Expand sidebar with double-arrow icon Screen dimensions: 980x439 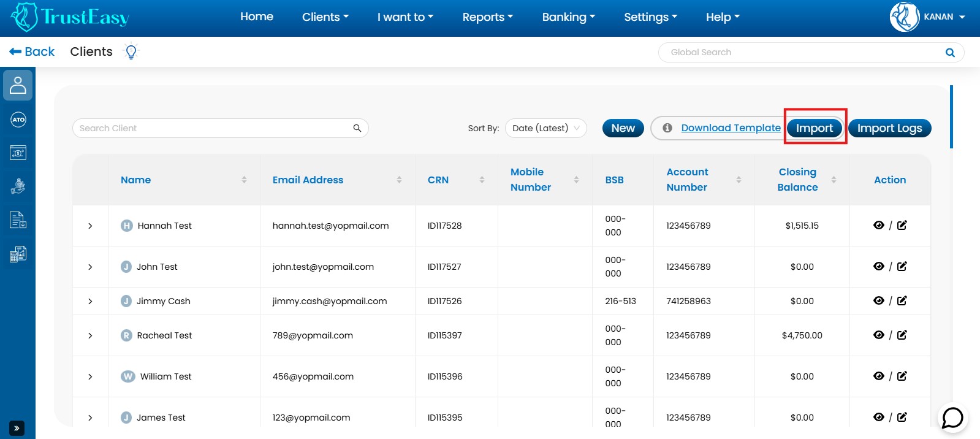coord(17,428)
